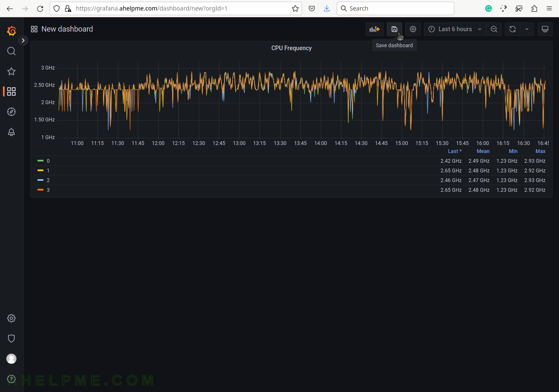Open the browser Downloads icon

[327, 8]
